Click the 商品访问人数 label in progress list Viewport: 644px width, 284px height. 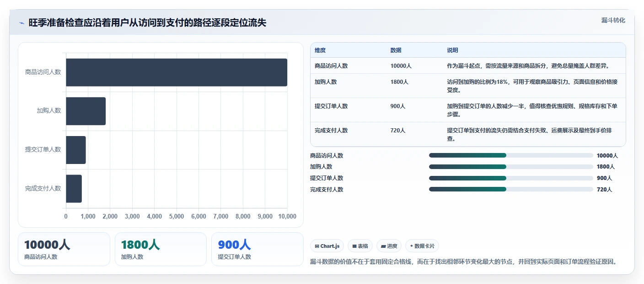pos(327,156)
